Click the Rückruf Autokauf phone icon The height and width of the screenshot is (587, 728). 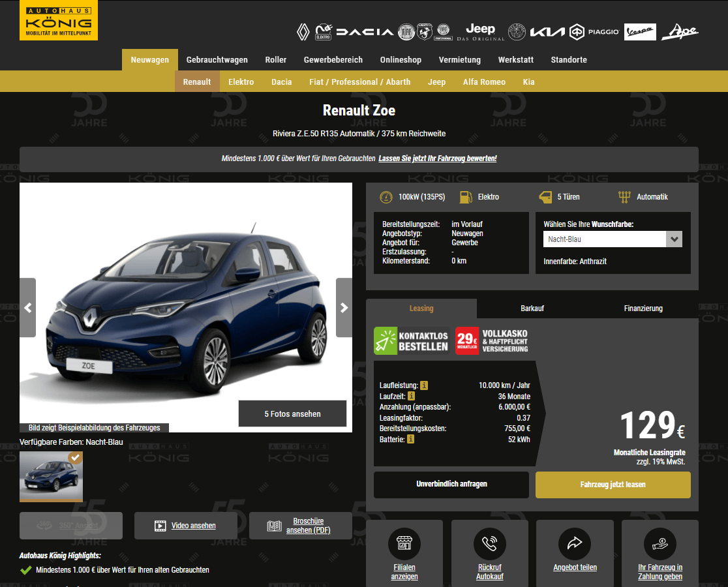[490, 543]
